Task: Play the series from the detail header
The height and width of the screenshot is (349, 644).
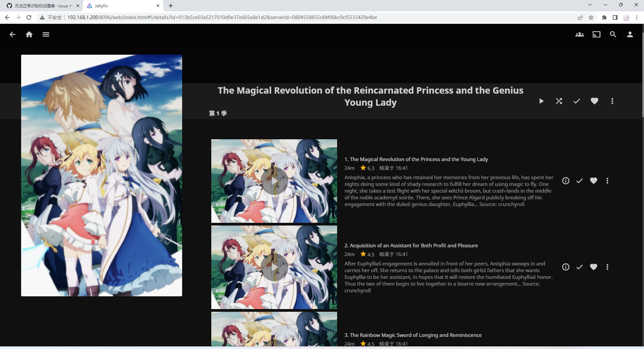Action: tap(541, 101)
